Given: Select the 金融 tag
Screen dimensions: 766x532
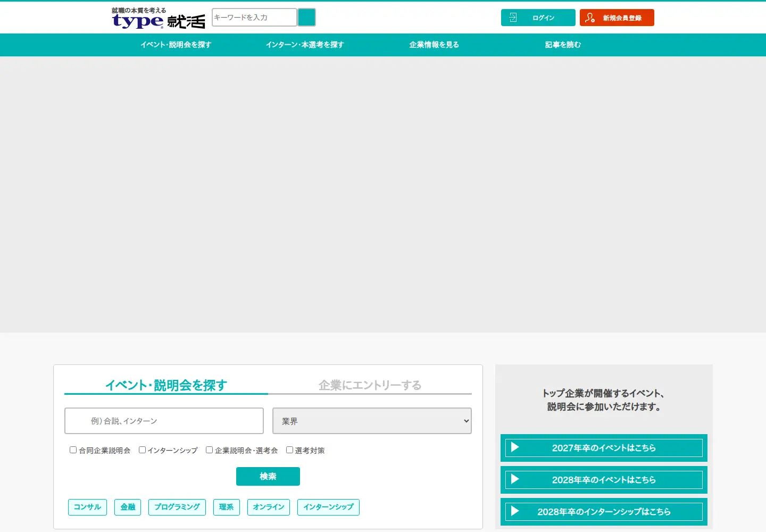Looking at the screenshot, I should 128,507.
